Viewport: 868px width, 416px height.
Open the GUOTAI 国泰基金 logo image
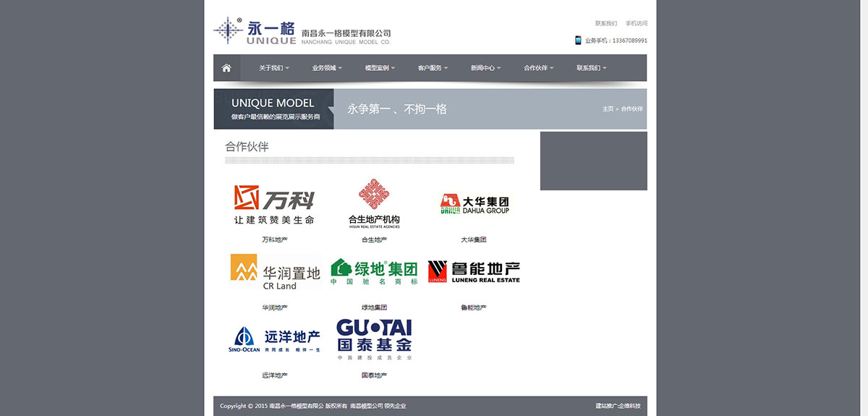coord(374,339)
